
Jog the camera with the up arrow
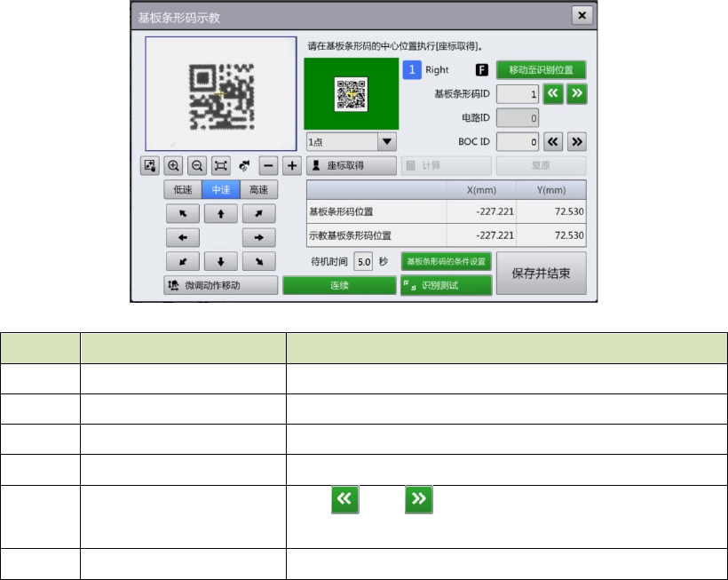coord(221,213)
